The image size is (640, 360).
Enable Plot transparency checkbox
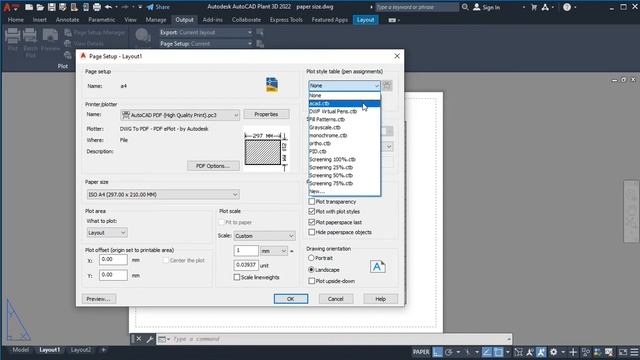tap(312, 202)
